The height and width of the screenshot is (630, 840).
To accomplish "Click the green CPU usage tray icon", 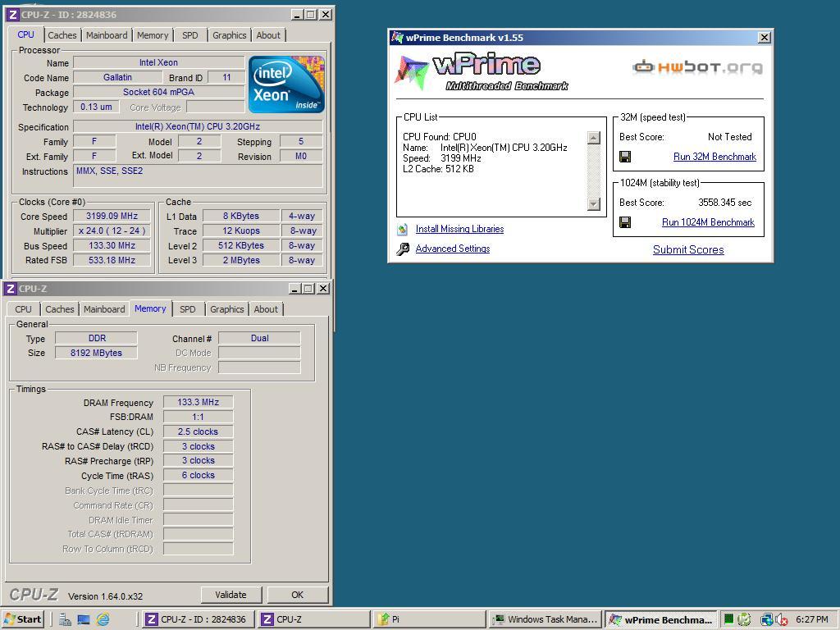I will pos(728,619).
